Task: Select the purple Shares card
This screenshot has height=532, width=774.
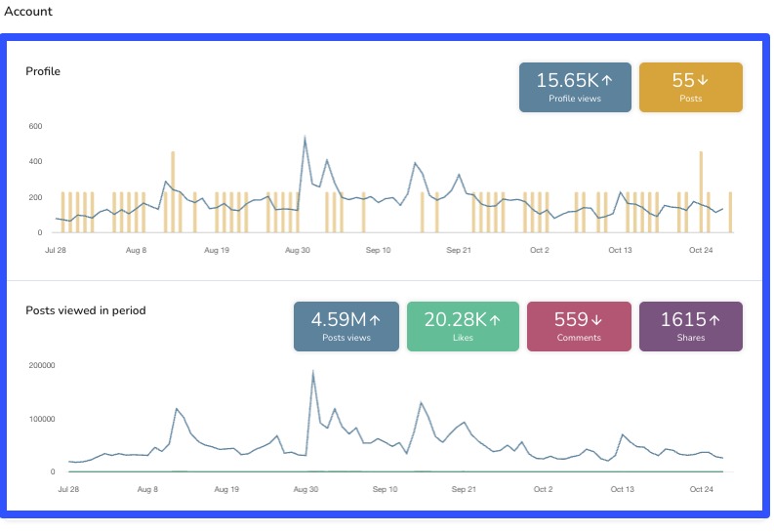Action: click(690, 326)
